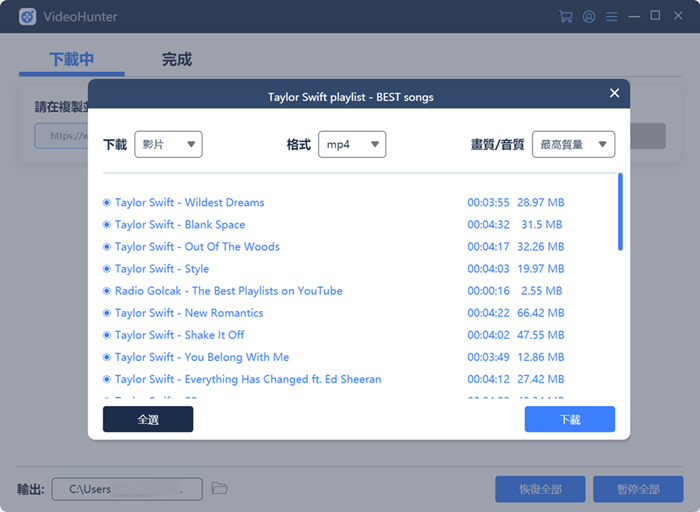This screenshot has height=512, width=700.
Task: Open the output folder icon
Action: pyautogui.click(x=219, y=488)
